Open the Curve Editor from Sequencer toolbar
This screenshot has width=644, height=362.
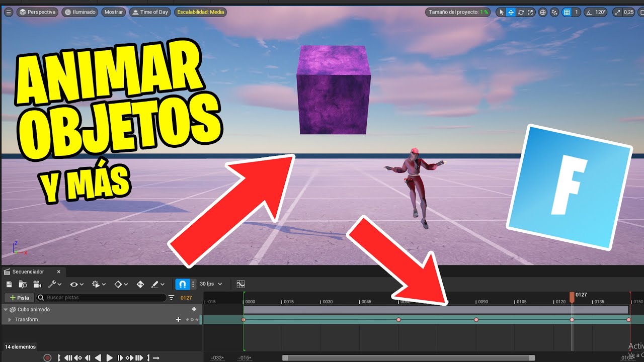[x=240, y=284]
